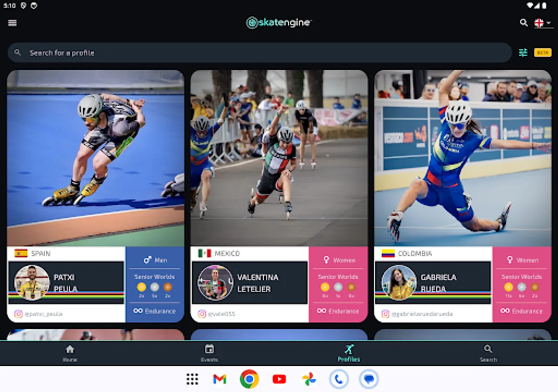The image size is (558, 392).
Task: Click Senior Worlds on Gabriela Rueda card
Action: pyautogui.click(x=522, y=277)
